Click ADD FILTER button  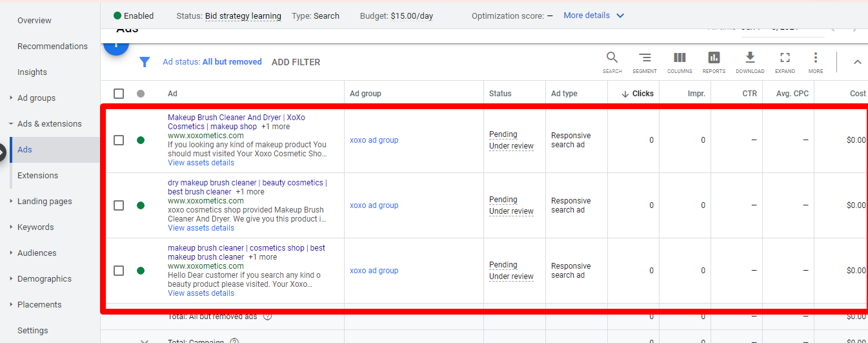tap(296, 62)
